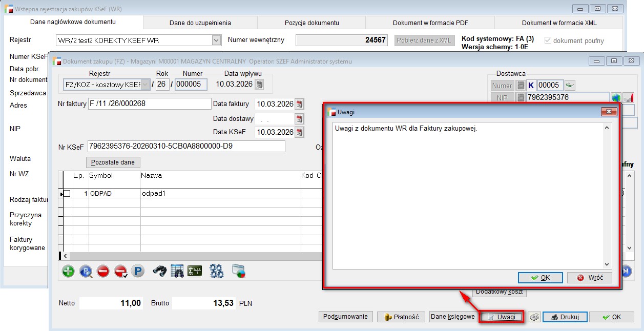
Task: Expand the WR/2 test2 KOREKTY register dropdown
Action: point(216,40)
